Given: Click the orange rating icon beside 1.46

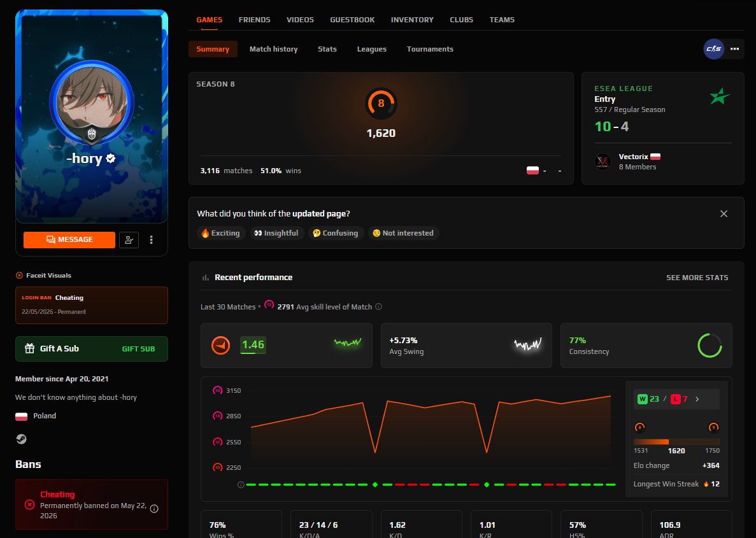Looking at the screenshot, I should click(x=220, y=345).
